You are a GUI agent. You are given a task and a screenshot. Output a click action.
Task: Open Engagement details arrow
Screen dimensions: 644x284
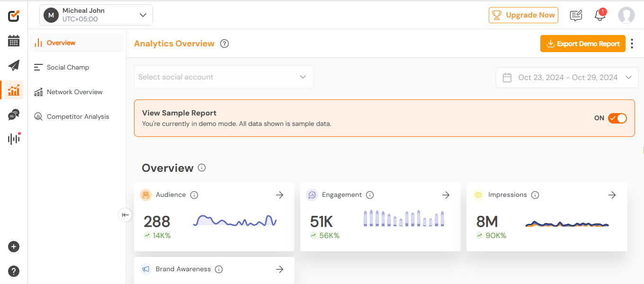[446, 195]
